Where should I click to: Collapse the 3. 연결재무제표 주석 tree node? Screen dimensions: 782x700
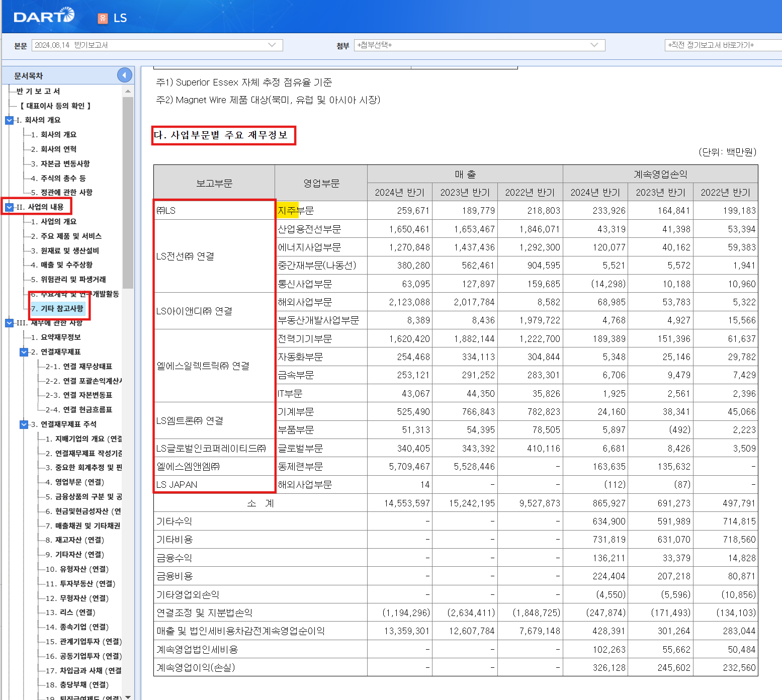(x=24, y=424)
